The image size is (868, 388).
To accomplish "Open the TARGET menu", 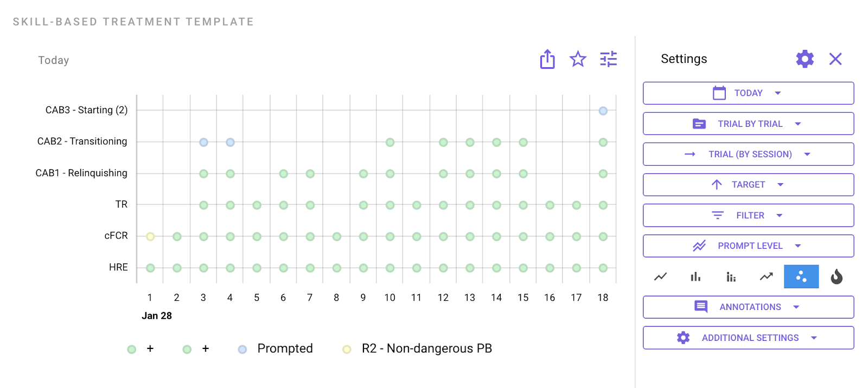I will tap(748, 185).
